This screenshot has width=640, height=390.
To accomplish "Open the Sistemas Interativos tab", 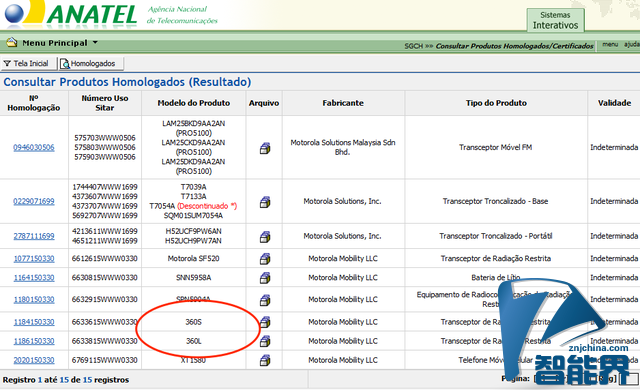I will pos(555,20).
